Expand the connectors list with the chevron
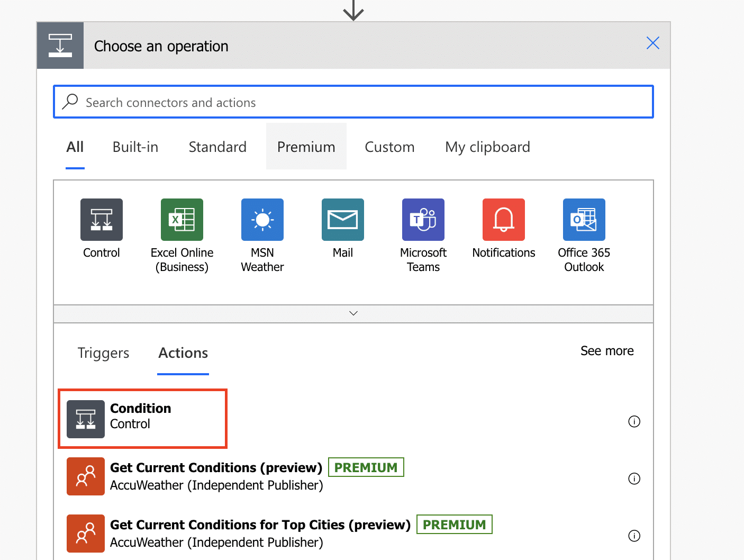Viewport: 744px width, 560px height. [x=353, y=313]
